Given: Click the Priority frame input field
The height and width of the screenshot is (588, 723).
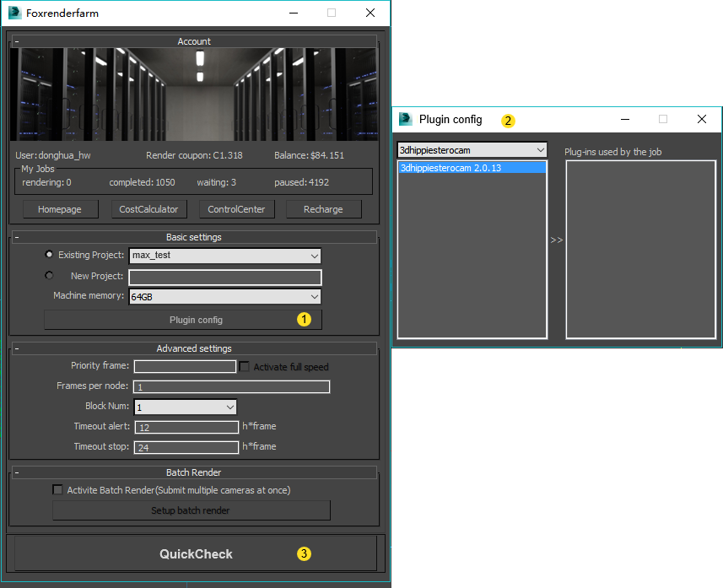Looking at the screenshot, I should [x=185, y=367].
